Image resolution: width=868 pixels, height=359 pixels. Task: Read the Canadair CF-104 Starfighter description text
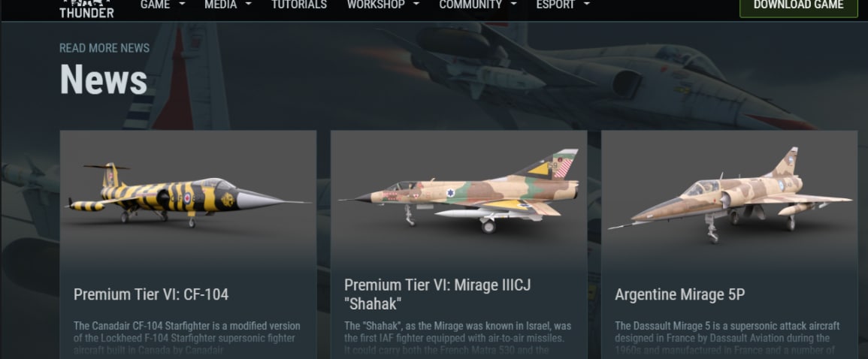pyautogui.click(x=187, y=338)
